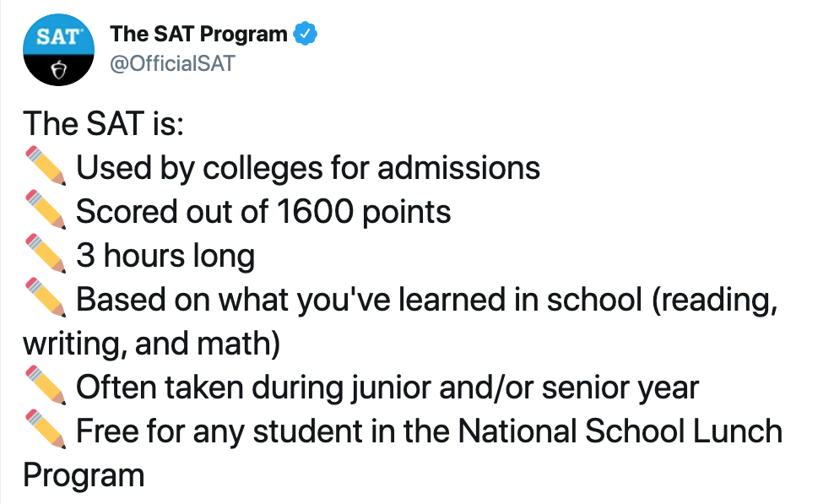Click the blue verified badge icon

click(x=306, y=34)
